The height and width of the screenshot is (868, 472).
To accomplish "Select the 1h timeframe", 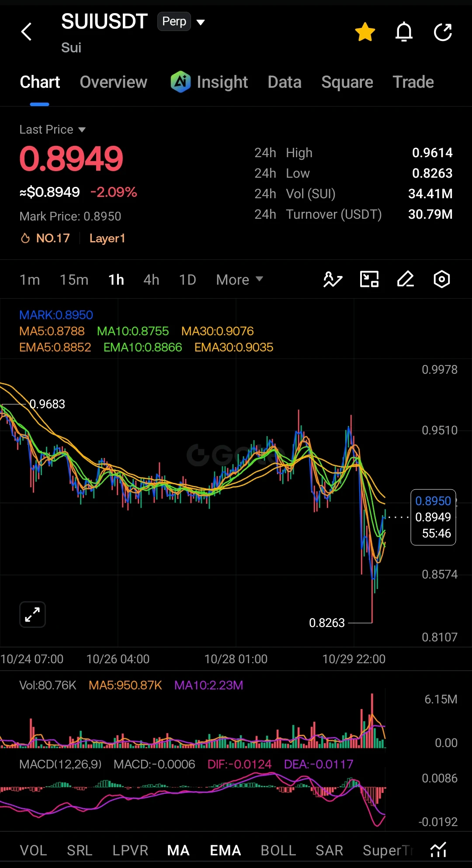I will tap(116, 280).
